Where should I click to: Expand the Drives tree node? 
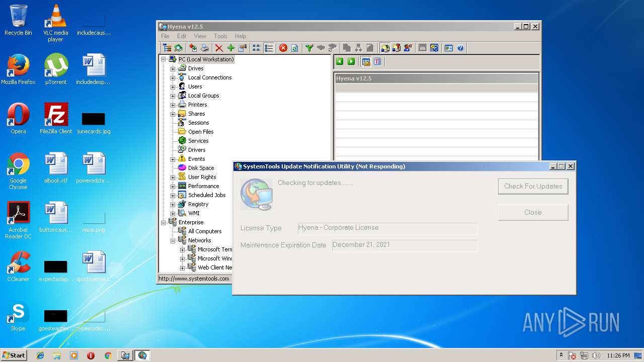coord(173,69)
